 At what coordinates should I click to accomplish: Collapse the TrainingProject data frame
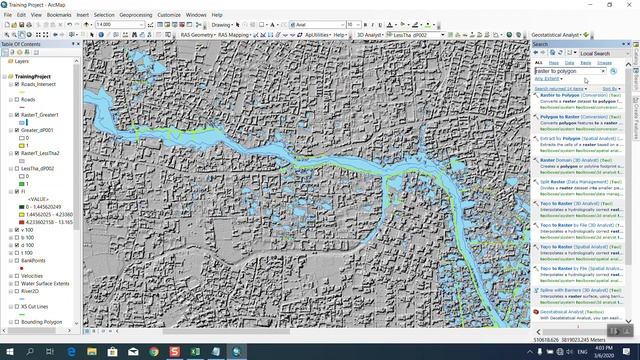click(x=4, y=76)
